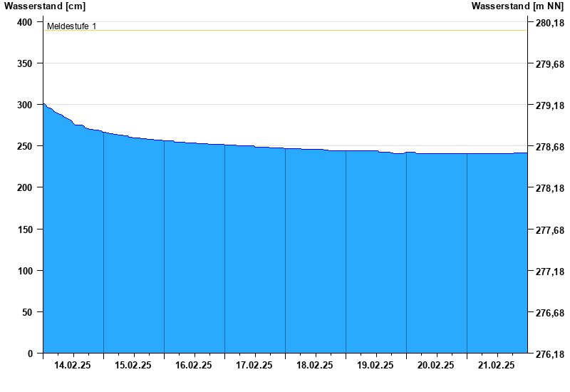Click the 19.02.25 date label
This screenshot has height=392, width=570.
(x=375, y=366)
